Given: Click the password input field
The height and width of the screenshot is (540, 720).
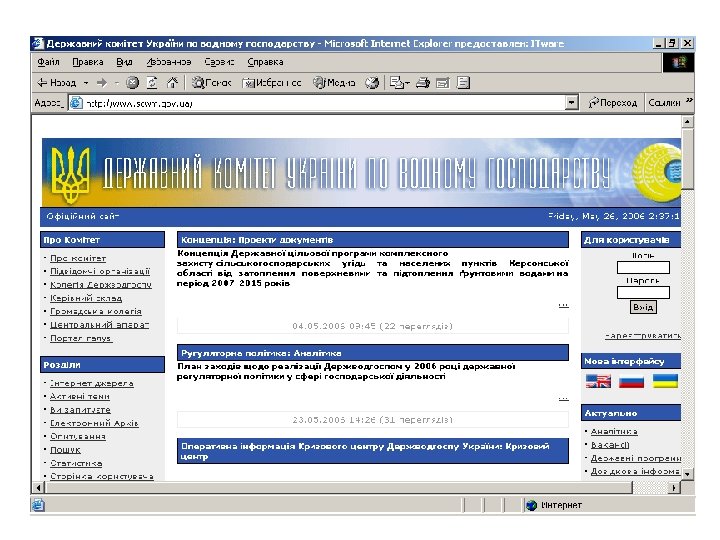Looking at the screenshot, I should 643,292.
